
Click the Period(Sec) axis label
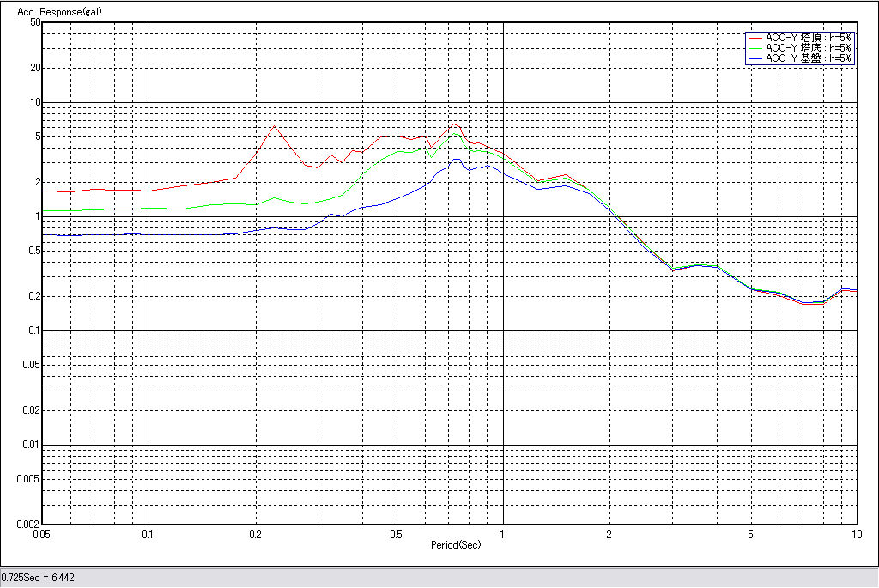456,544
